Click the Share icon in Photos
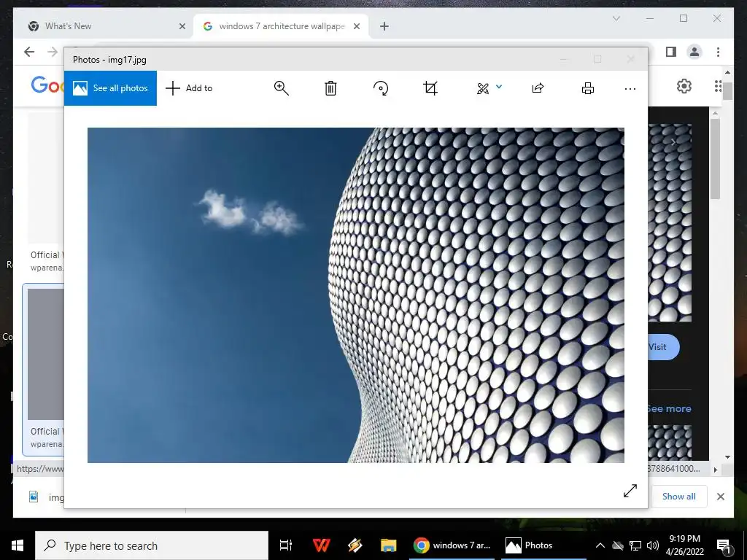 538,88
